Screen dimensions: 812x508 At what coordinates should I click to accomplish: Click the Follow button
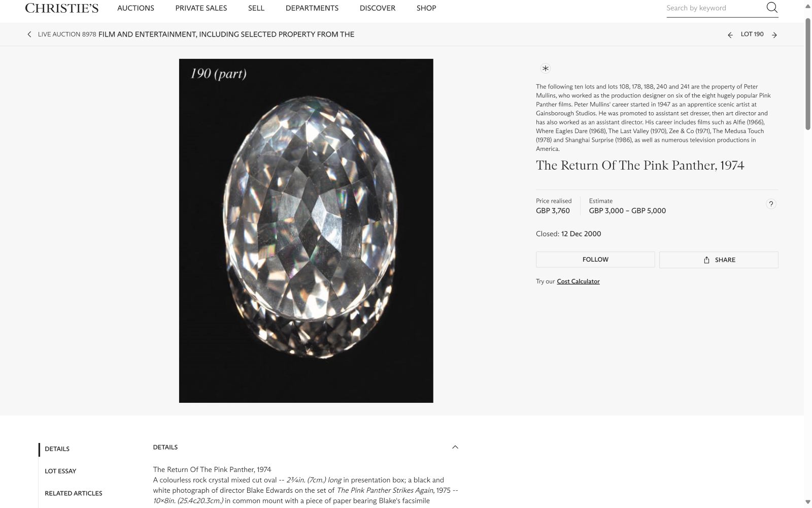coord(595,260)
